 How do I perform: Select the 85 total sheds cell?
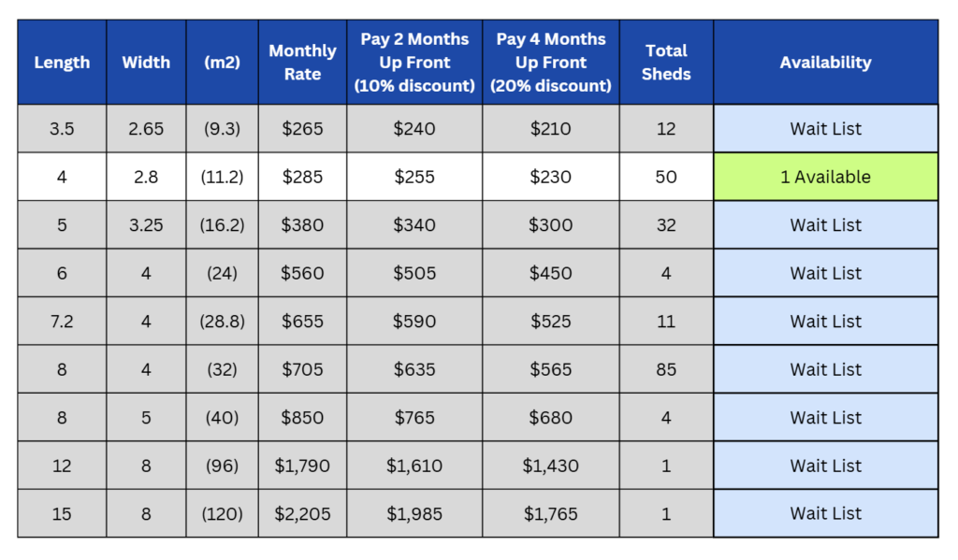[x=666, y=369]
